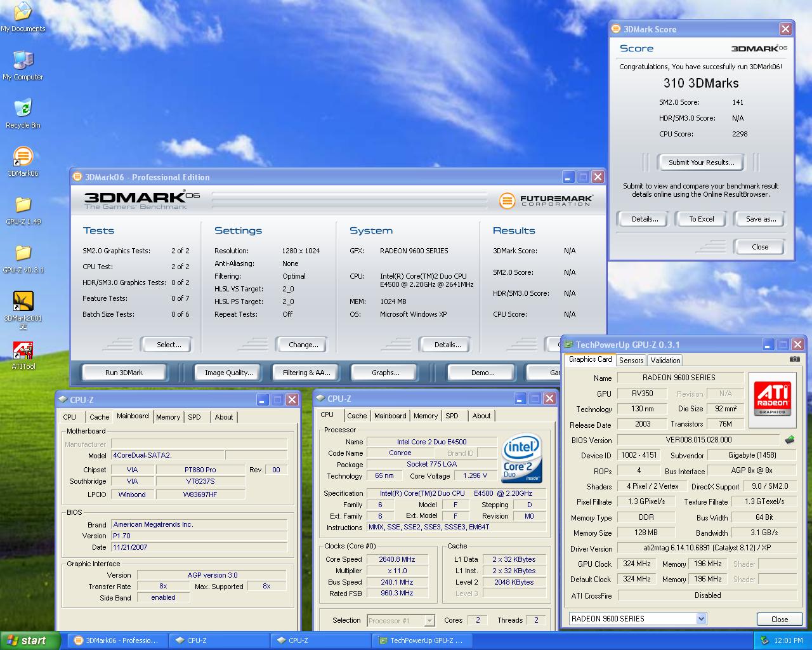The image size is (812, 650).
Task: Minimize the 3DMark06 Professional Edition window
Action: (568, 177)
